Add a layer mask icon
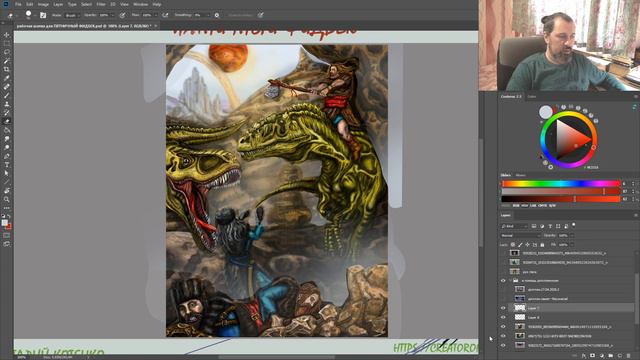Viewport: 640px width, 360px height. 593,356
